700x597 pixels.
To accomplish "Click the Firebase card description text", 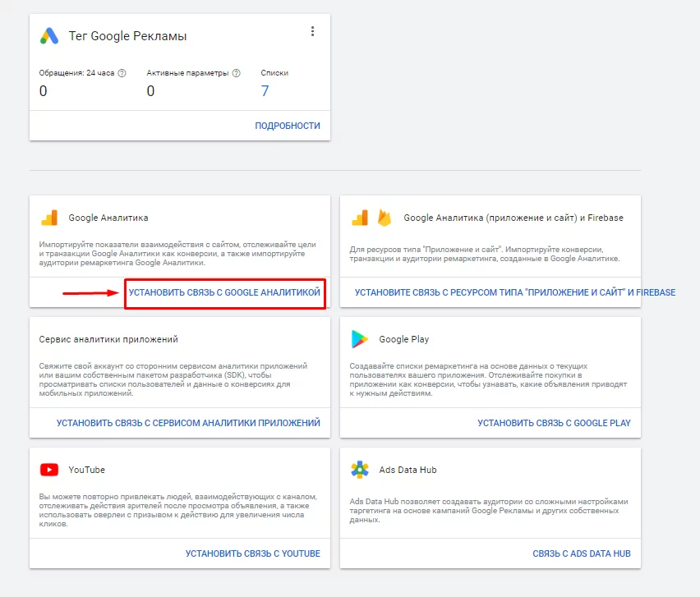I will (x=485, y=254).
